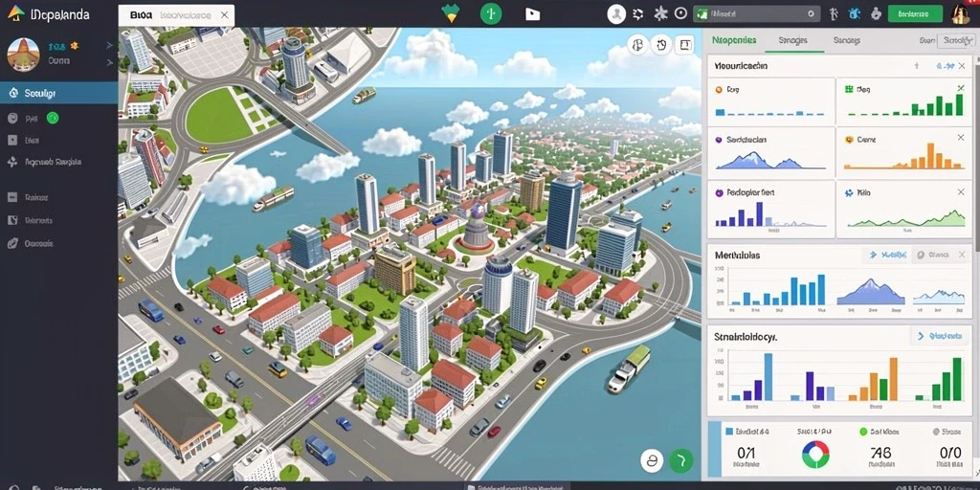Toggle the blue square legend marker above 0/1
The width and height of the screenshot is (980, 490).
pos(728,432)
